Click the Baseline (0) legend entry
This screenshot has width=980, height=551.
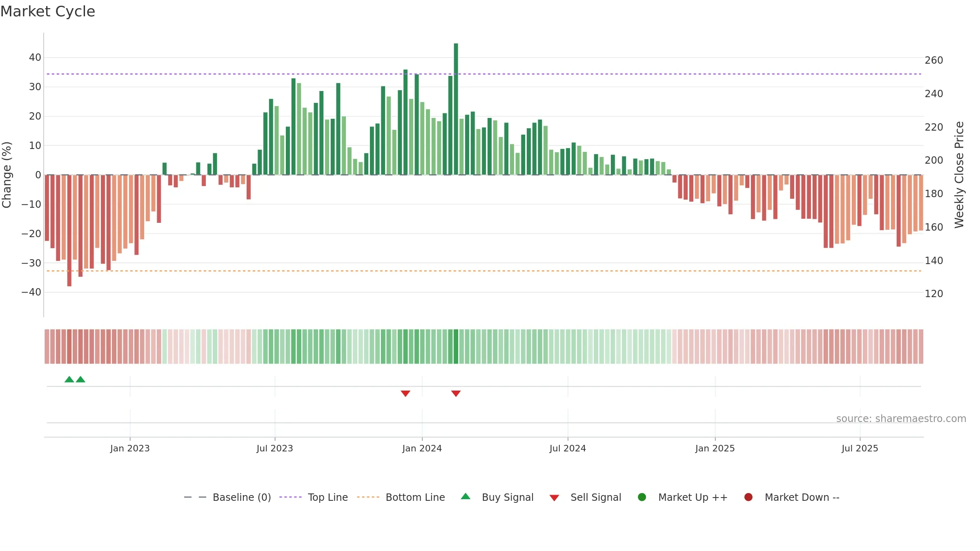pos(227,497)
